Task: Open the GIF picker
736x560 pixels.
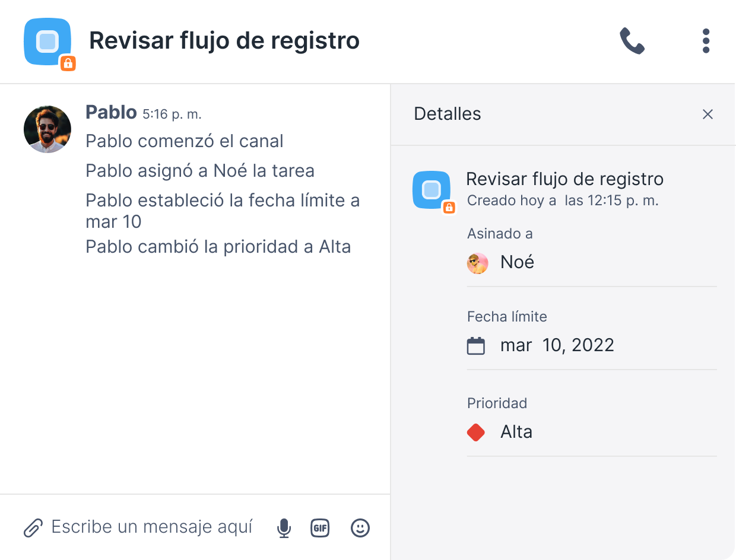Action: [x=320, y=527]
